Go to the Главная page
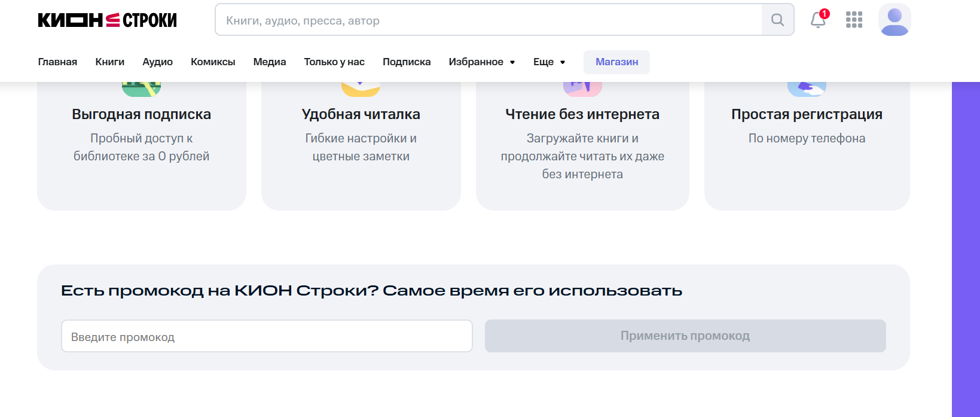Viewport: 980px width, 417px height. click(57, 62)
